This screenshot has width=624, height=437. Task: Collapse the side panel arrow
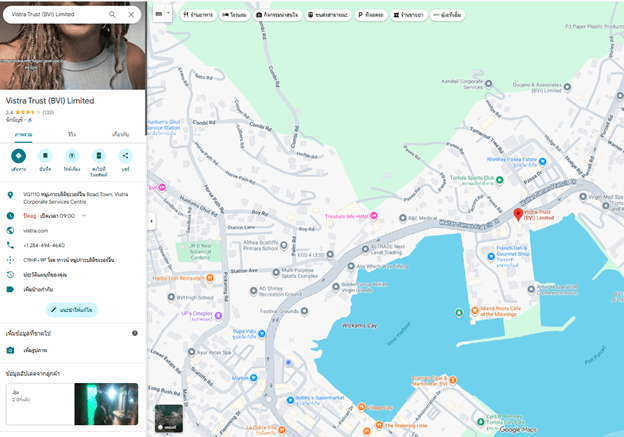click(x=151, y=221)
